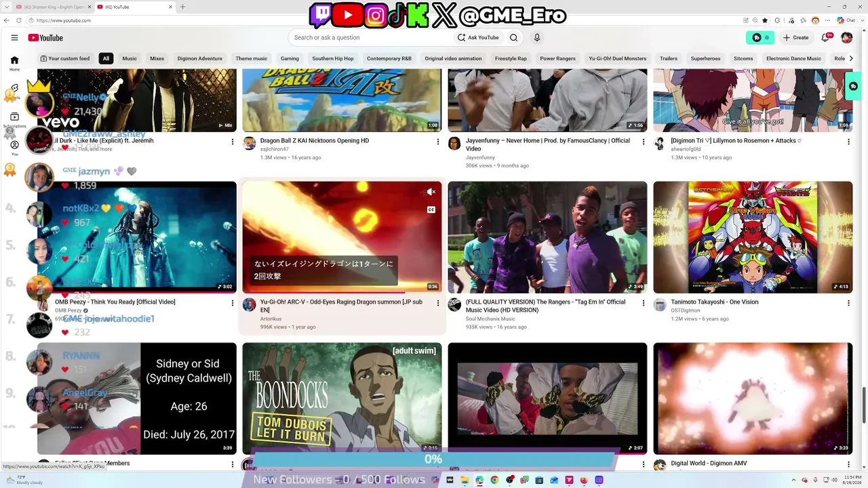868x488 pixels.
Task: Select the Trailers chip
Action: pos(669,58)
